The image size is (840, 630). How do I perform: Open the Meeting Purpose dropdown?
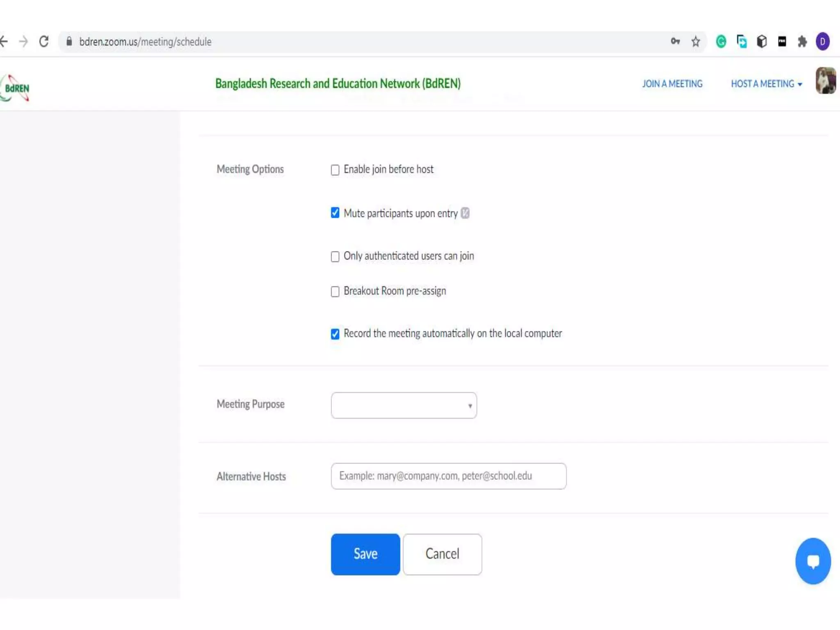click(404, 405)
